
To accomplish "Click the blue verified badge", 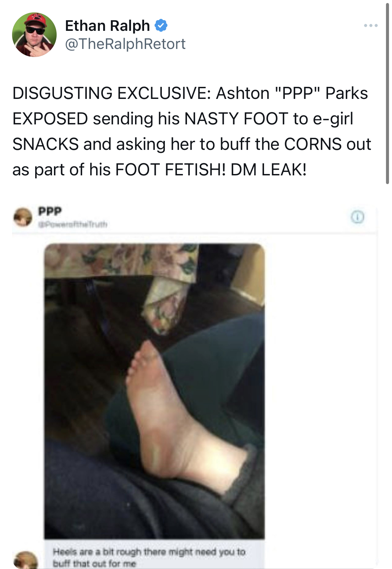I will (x=161, y=25).
